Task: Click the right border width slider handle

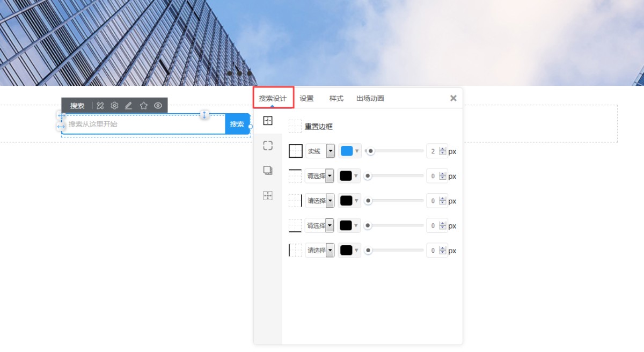Action: (x=368, y=201)
